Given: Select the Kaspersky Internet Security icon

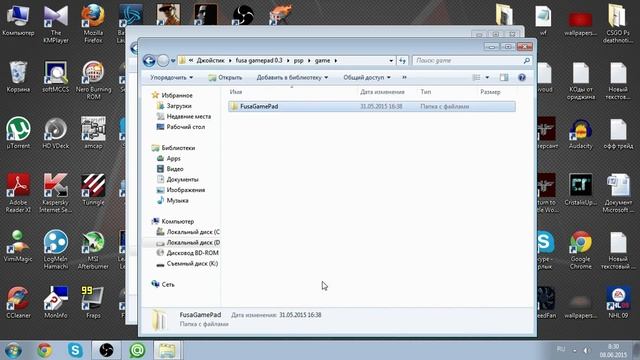Looking at the screenshot, I should (56, 193).
